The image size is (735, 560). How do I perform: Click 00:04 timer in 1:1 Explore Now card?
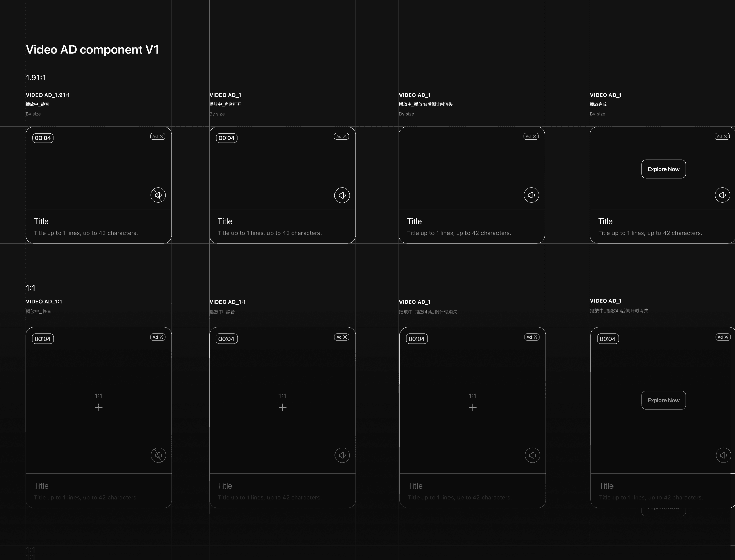pos(608,339)
